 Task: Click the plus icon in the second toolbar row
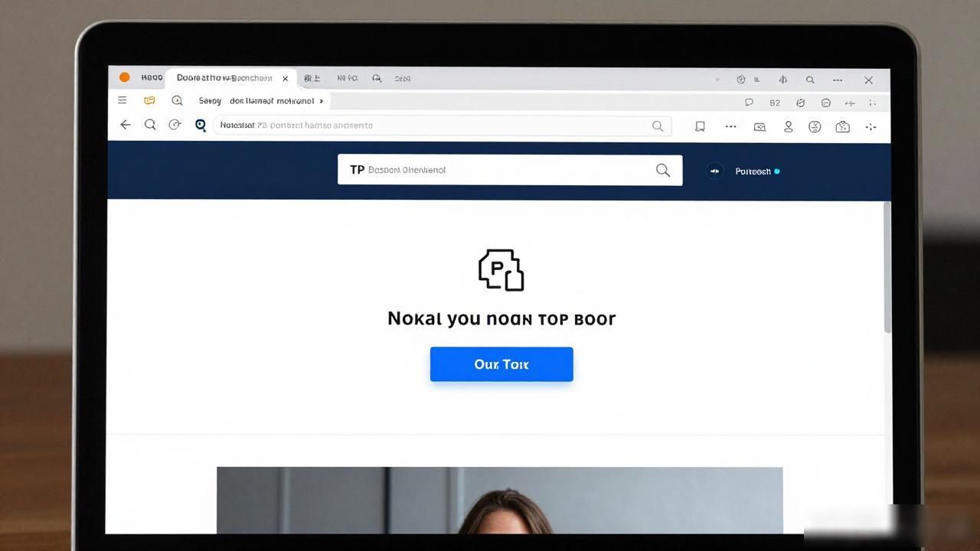coord(850,103)
